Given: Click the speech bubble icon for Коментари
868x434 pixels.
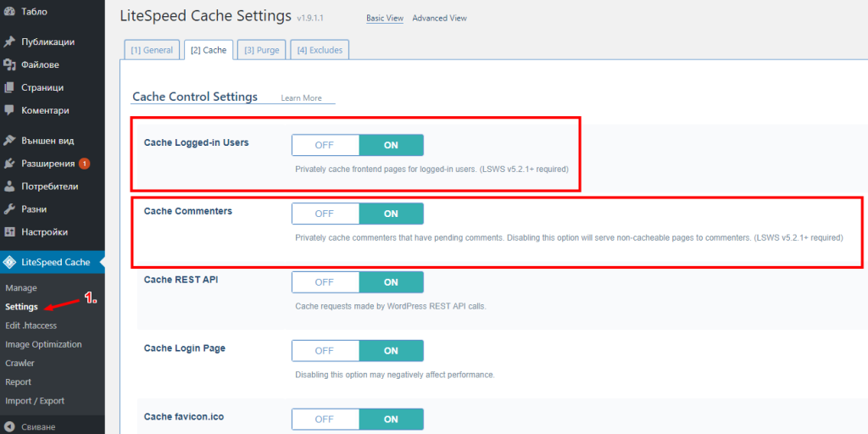Looking at the screenshot, I should 9,110.
